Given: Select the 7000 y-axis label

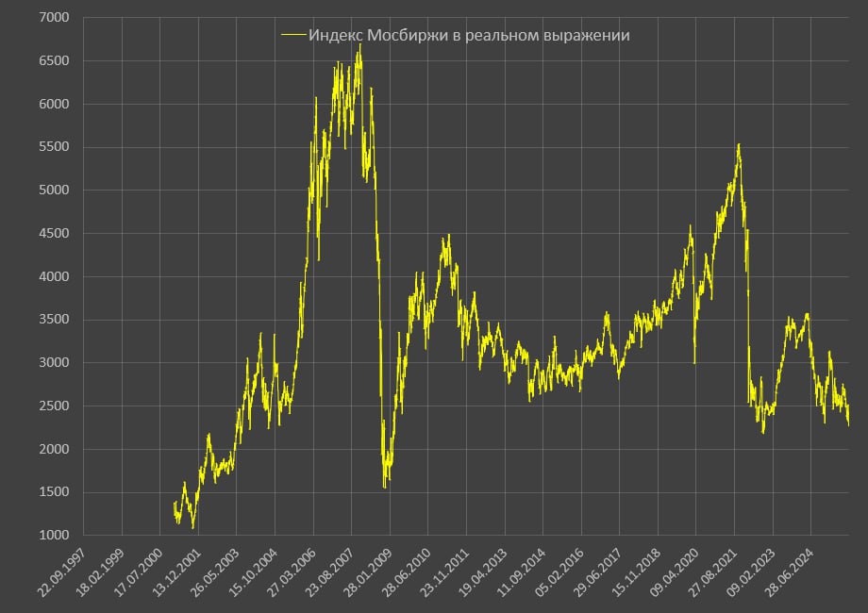Looking at the screenshot, I should tap(52, 18).
